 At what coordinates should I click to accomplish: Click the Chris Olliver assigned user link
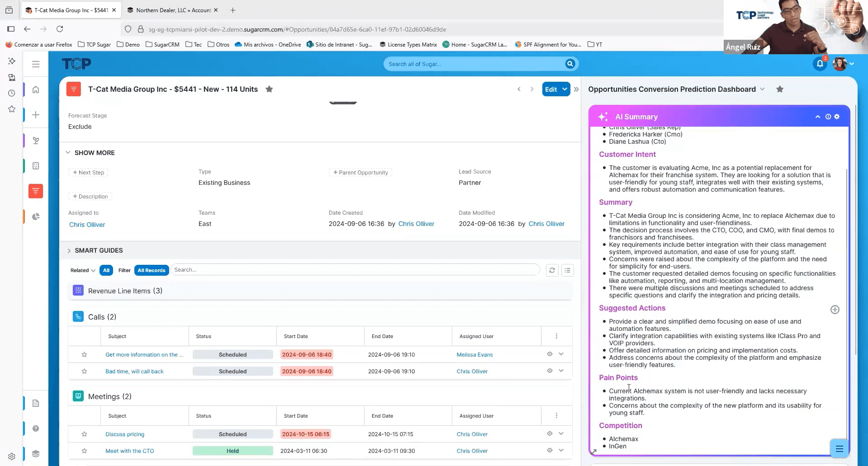click(x=87, y=224)
